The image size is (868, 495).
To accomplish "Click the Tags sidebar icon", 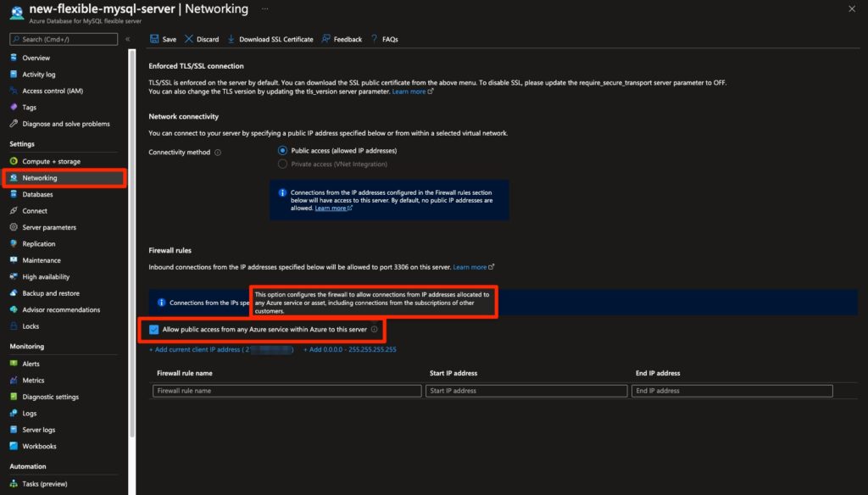I will click(14, 107).
